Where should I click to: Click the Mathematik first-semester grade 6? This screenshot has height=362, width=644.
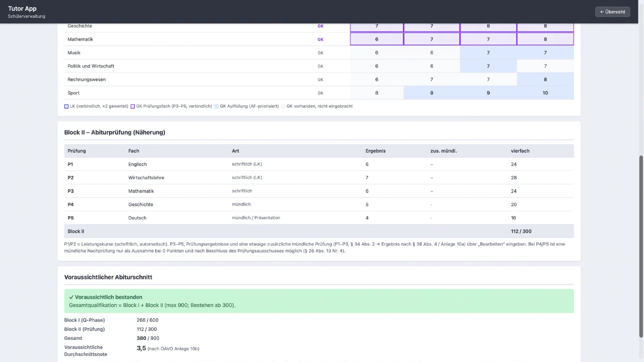pos(377,39)
